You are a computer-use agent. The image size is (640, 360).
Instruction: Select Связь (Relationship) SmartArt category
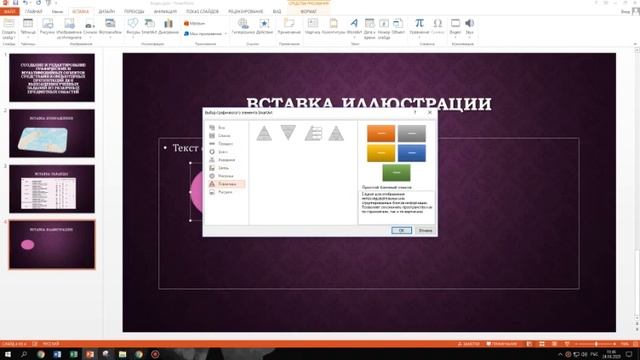point(226,168)
